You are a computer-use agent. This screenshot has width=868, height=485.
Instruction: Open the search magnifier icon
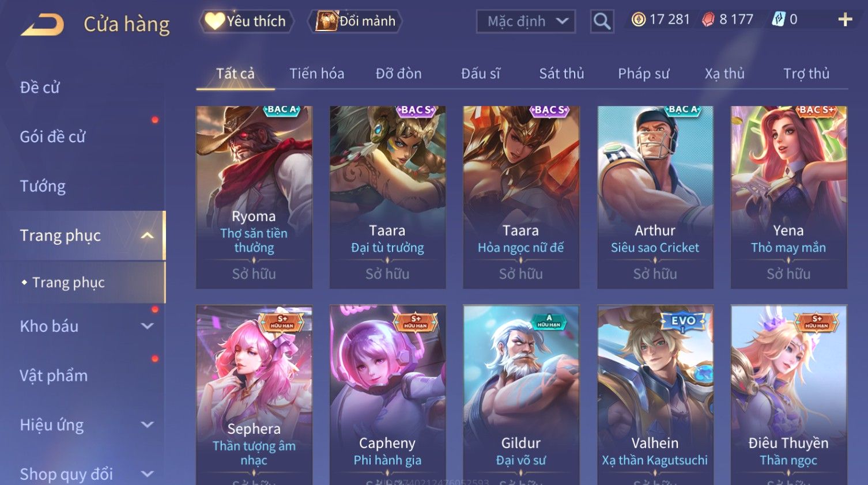point(602,21)
